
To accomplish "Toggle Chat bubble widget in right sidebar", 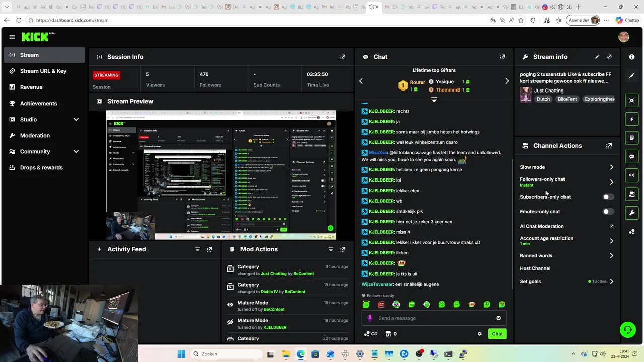I will pos(632,157).
